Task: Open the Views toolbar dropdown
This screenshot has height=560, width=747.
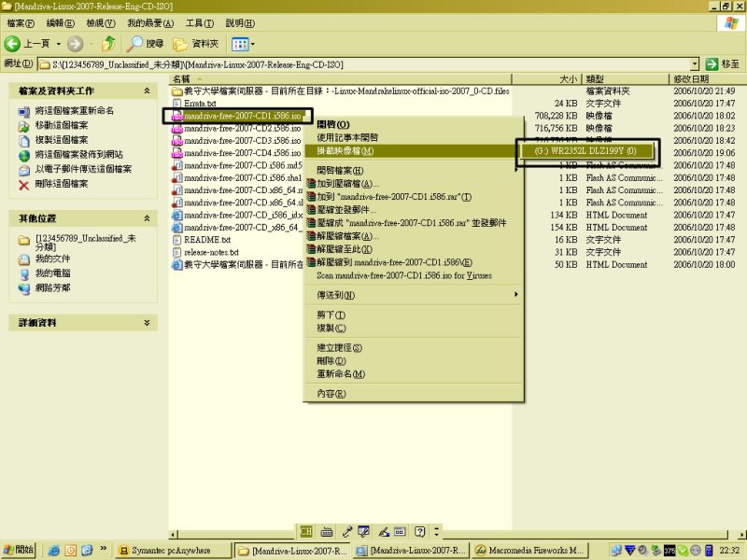Action: [x=243, y=43]
